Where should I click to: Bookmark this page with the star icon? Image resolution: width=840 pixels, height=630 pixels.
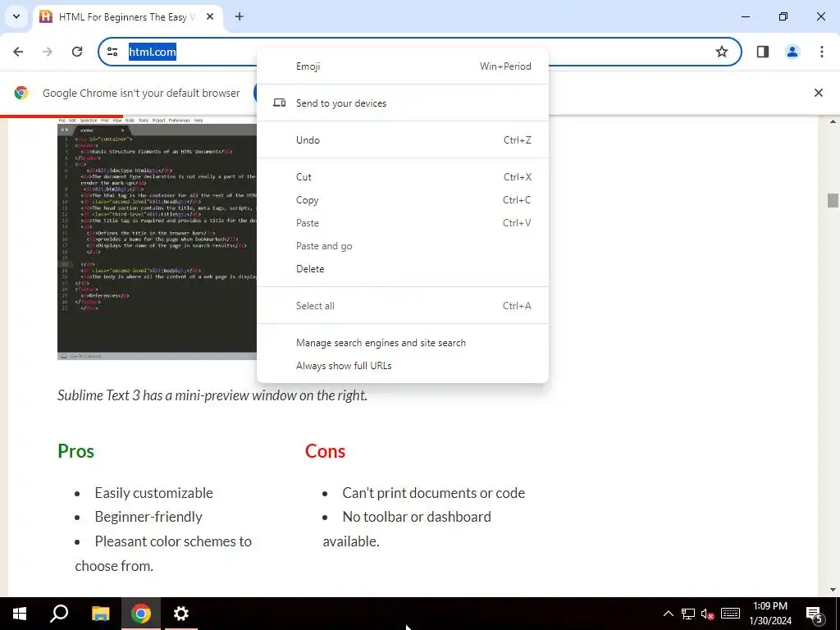(722, 52)
